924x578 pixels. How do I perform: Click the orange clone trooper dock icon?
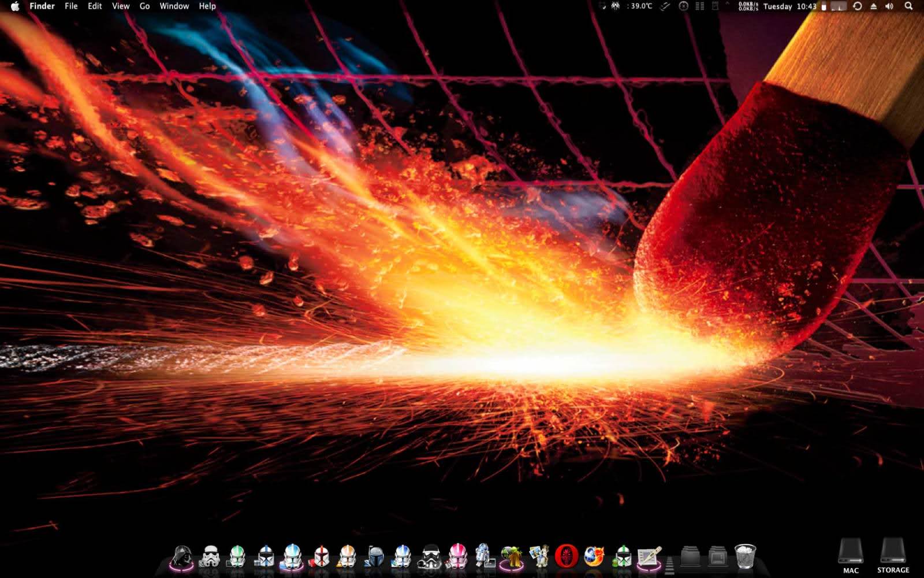tap(347, 557)
